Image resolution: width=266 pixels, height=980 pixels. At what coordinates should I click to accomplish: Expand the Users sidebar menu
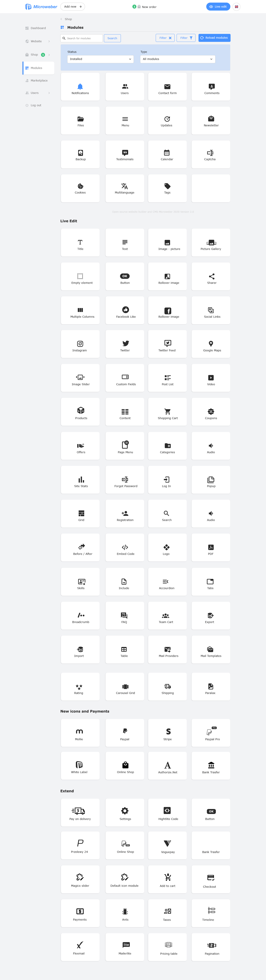pos(38,93)
